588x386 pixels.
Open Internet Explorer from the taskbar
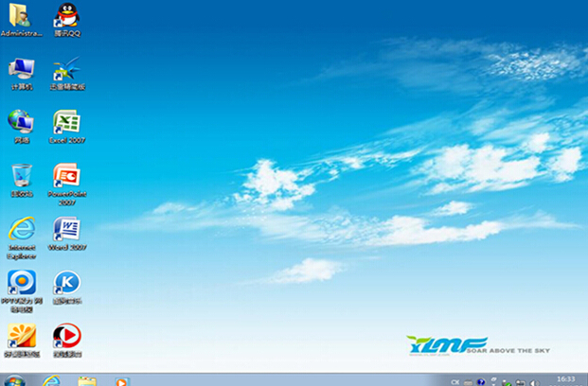[51, 380]
